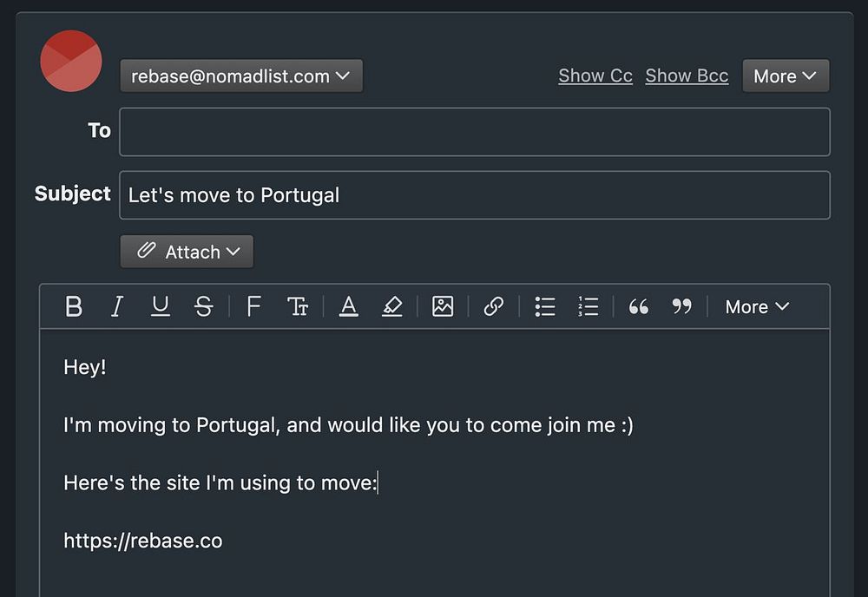
Task: Click the line "I'm moving to Portugal"
Action: 348,425
